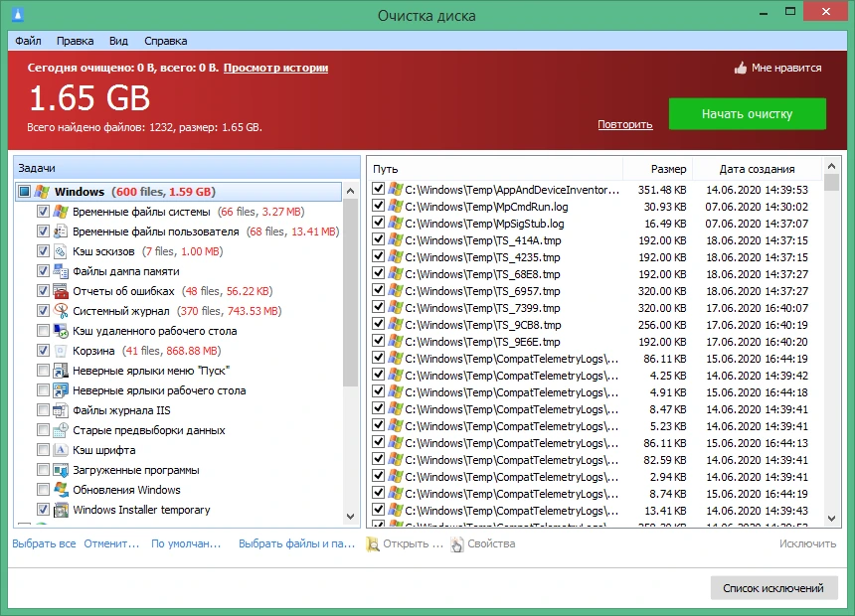Screen dimensions: 855x616
Task: Click task list scrollbar down arrow
Action: click(351, 517)
